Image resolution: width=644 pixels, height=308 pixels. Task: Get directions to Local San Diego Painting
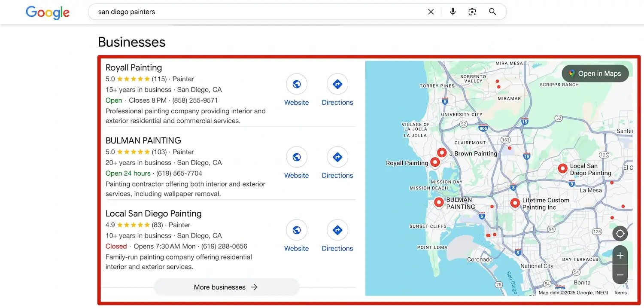[x=337, y=231]
